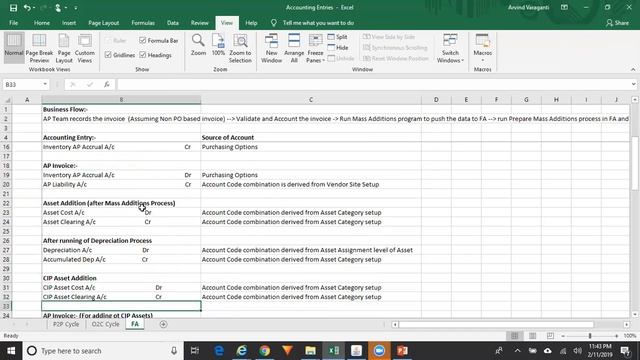
Task: Click the Insert Function fx button
Action: point(107,84)
